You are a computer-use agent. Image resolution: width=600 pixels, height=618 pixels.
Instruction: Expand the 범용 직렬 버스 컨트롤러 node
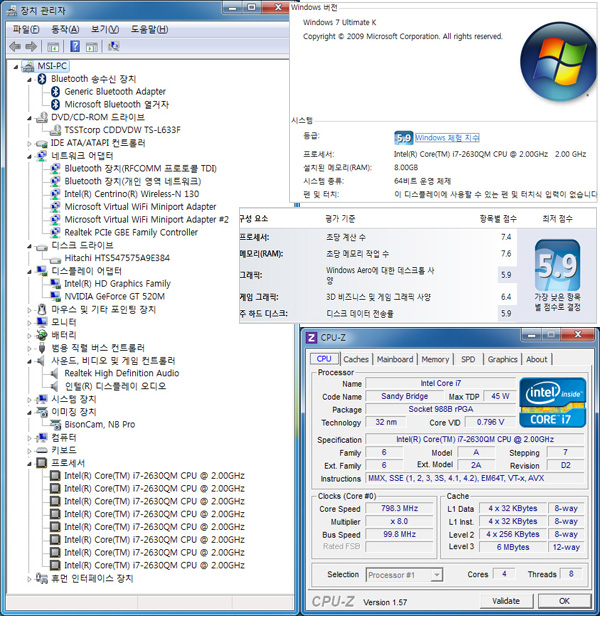tap(29, 349)
